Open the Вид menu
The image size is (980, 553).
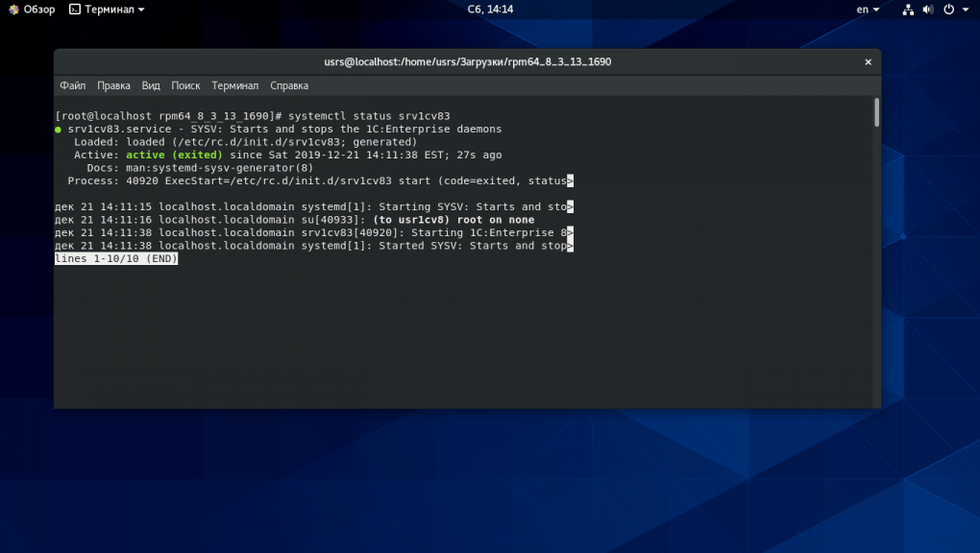point(151,85)
